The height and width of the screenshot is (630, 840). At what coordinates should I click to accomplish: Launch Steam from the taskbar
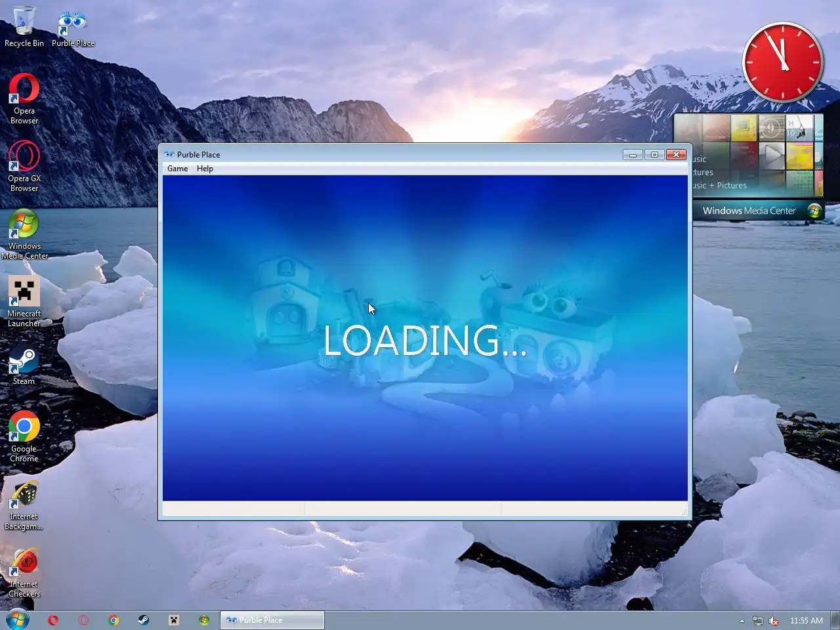tap(144, 620)
